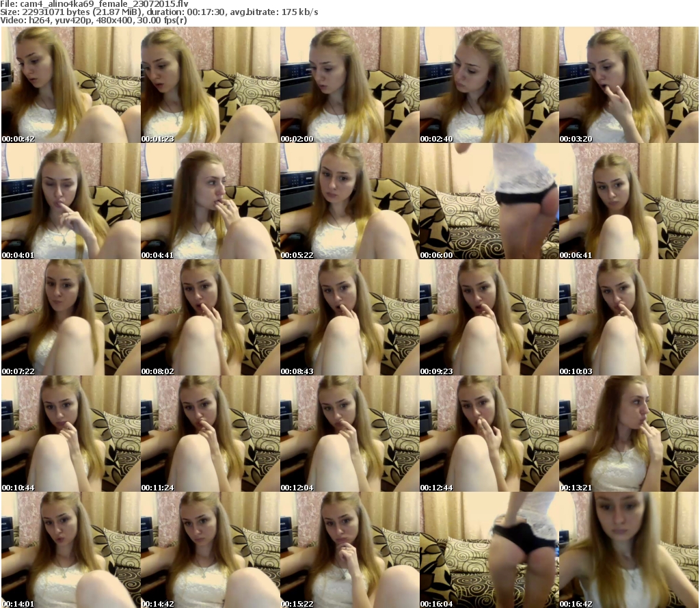Image resolution: width=700 pixels, height=608 pixels.
Task: Click the thumbnail stamped 00:07:22
Action: (x=71, y=317)
